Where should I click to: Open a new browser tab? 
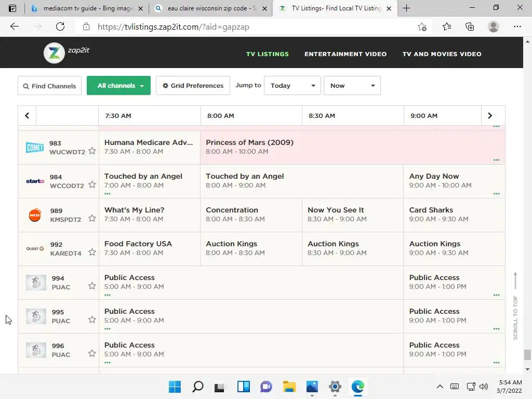pos(406,8)
